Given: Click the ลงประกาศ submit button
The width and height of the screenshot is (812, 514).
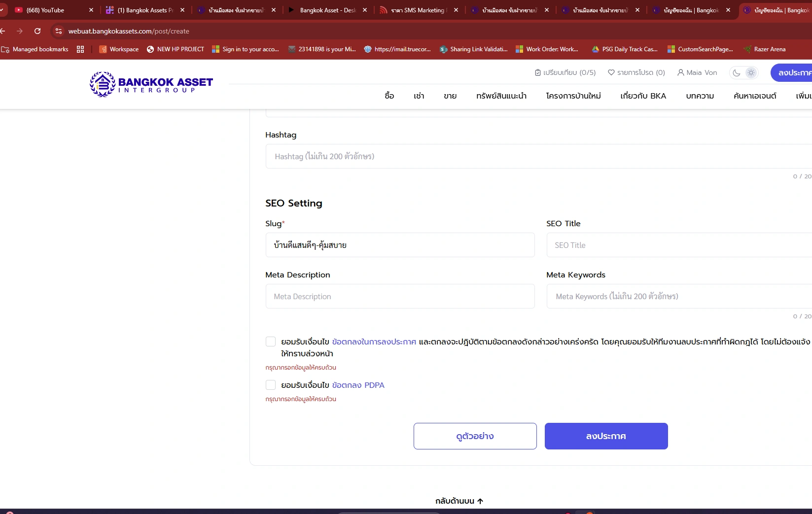Looking at the screenshot, I should (606, 436).
